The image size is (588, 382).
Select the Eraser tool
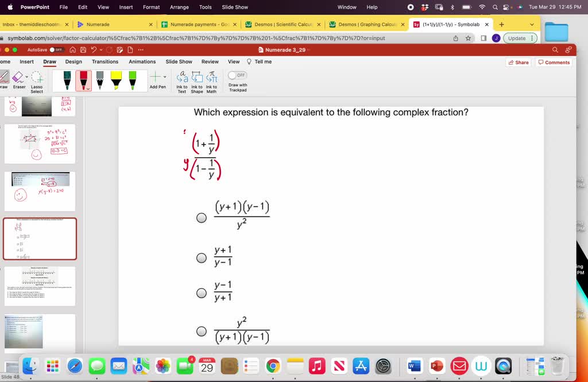(x=18, y=80)
